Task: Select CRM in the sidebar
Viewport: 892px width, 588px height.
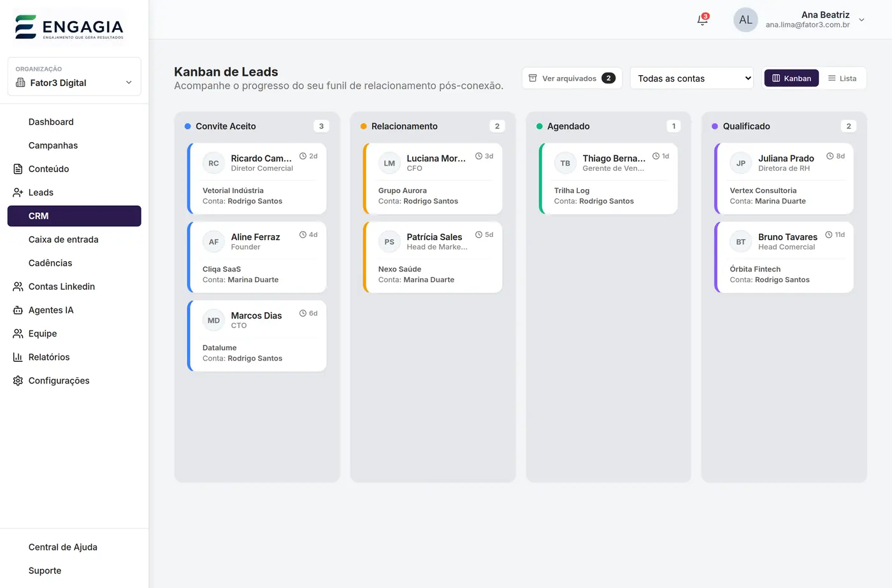Action: click(74, 216)
